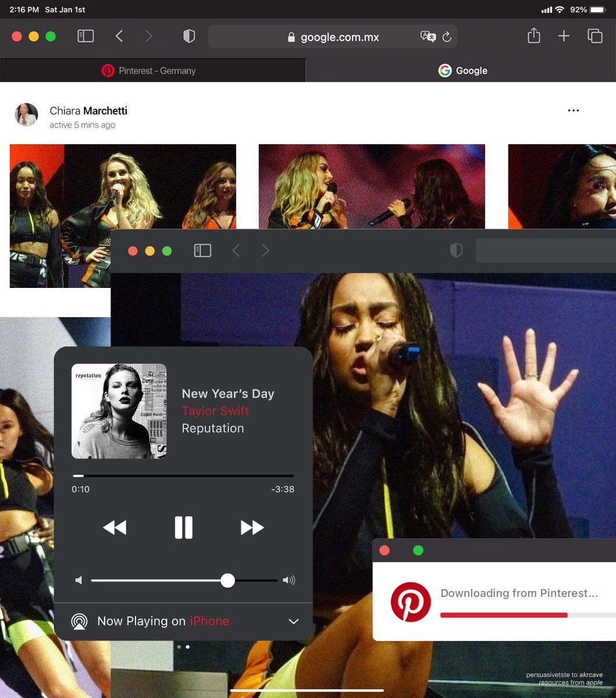Click the iPhone device link
This screenshot has width=616, height=698.
(209, 621)
